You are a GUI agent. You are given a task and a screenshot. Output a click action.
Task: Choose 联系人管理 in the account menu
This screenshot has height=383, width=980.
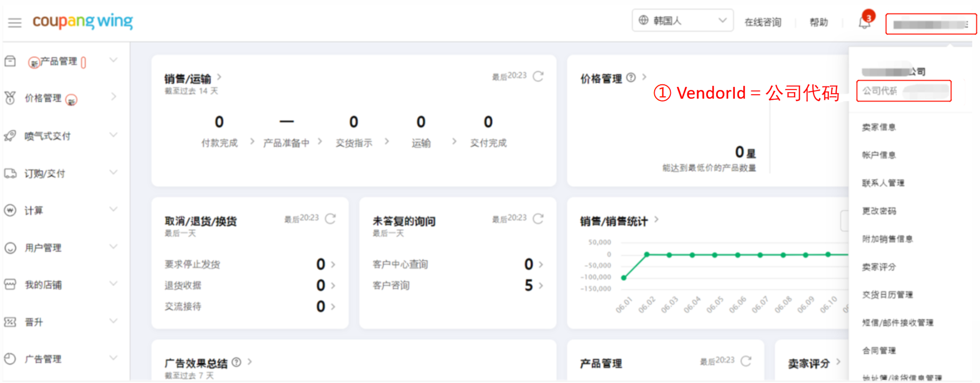(883, 183)
